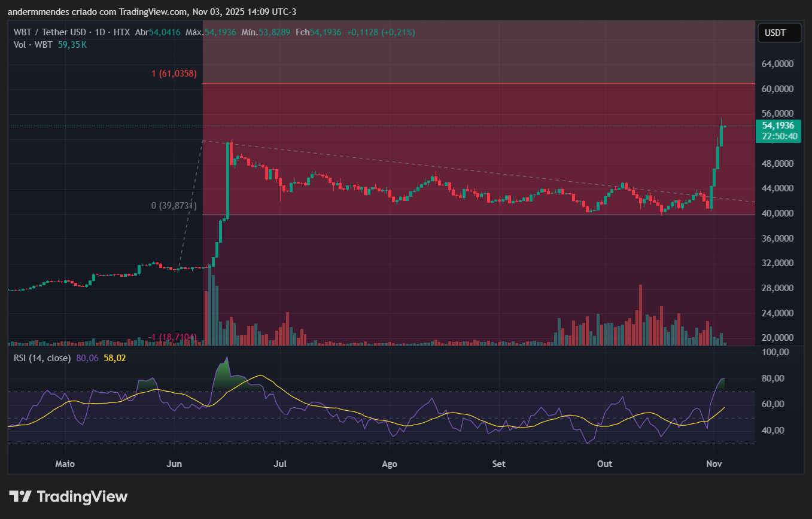Click the green current price label 54,1936
The image size is (812, 519).
tap(777, 126)
